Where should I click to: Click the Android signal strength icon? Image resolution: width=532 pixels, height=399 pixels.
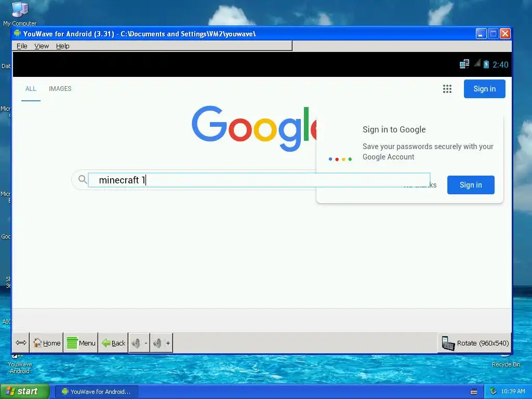(x=477, y=63)
